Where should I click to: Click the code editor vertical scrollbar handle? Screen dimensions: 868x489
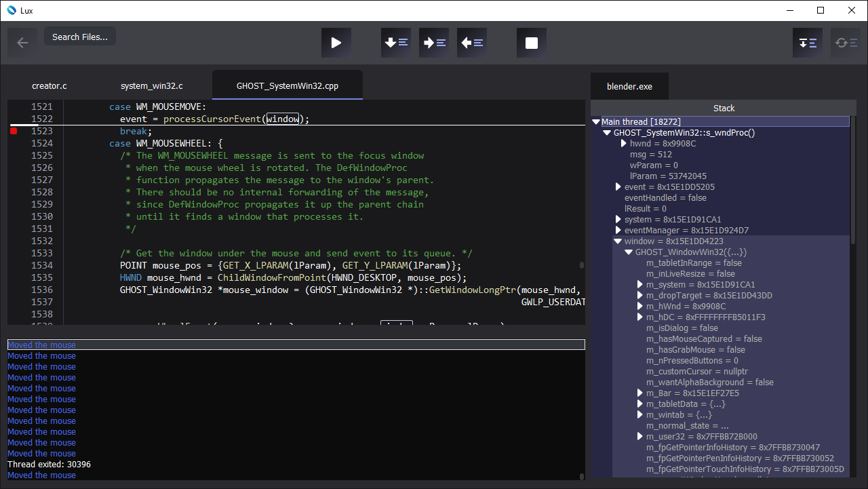[x=582, y=265]
